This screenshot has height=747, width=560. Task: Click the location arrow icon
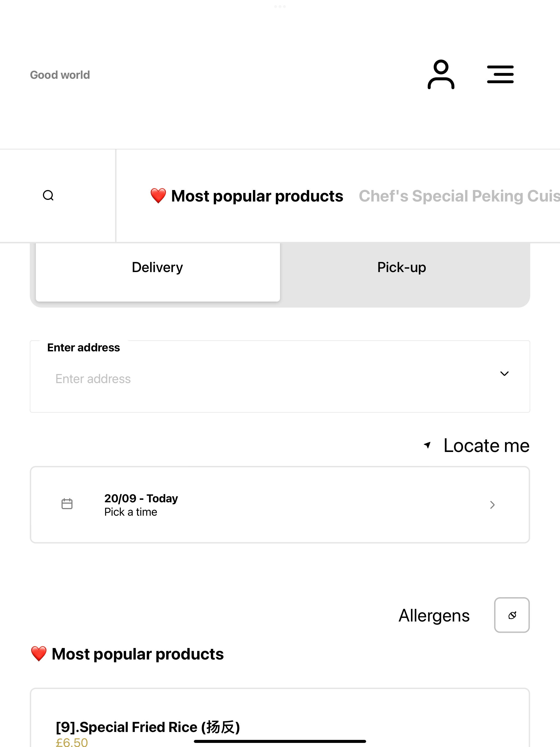coord(427,445)
